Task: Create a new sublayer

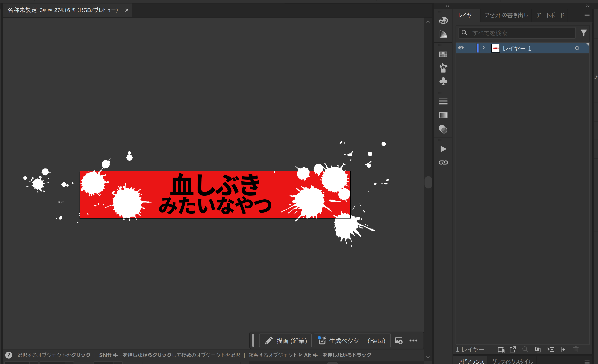Action: click(550, 349)
